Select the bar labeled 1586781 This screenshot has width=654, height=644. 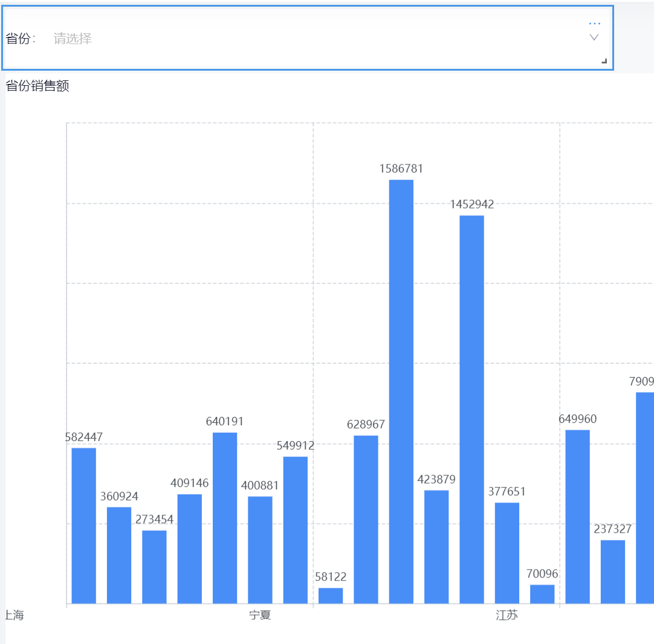coord(401,391)
